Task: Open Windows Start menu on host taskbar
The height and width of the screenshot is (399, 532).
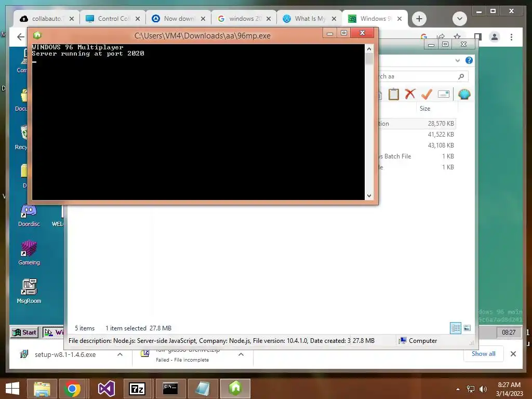Action: (x=12, y=389)
